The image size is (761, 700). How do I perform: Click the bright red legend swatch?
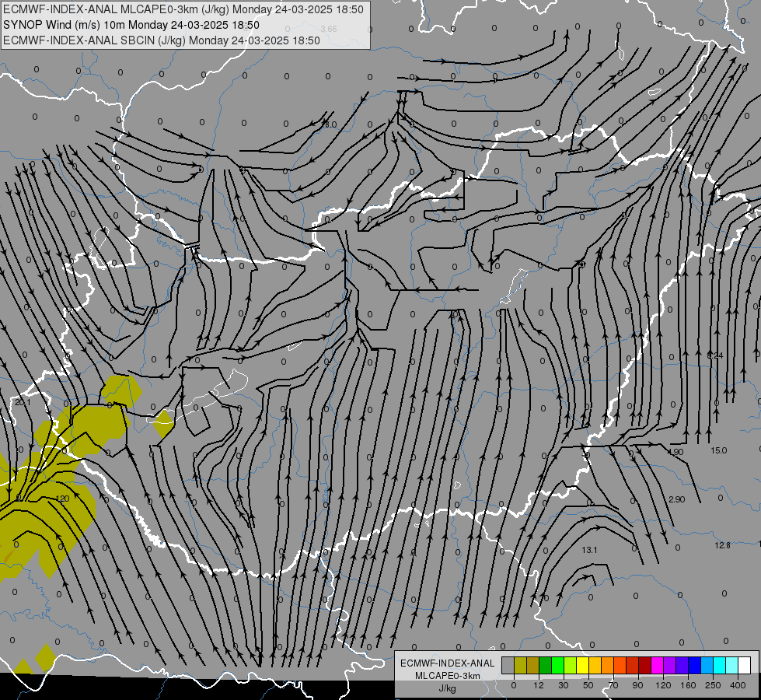pyautogui.click(x=633, y=666)
